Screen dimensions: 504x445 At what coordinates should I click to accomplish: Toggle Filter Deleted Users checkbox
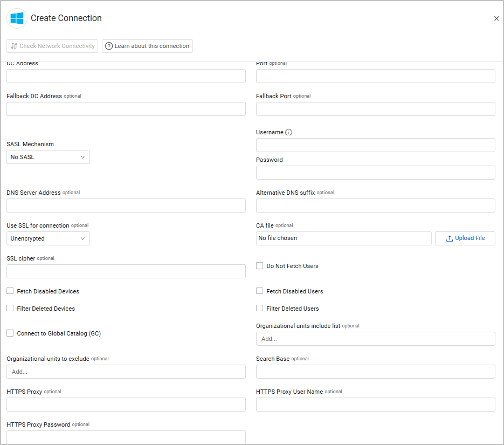[260, 309]
